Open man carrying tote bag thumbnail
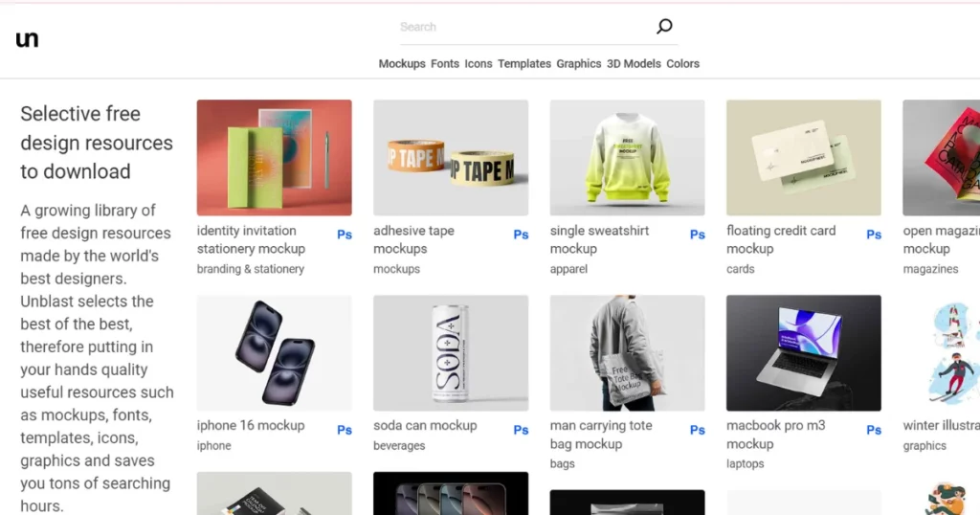This screenshot has width=980, height=515. [x=628, y=353]
